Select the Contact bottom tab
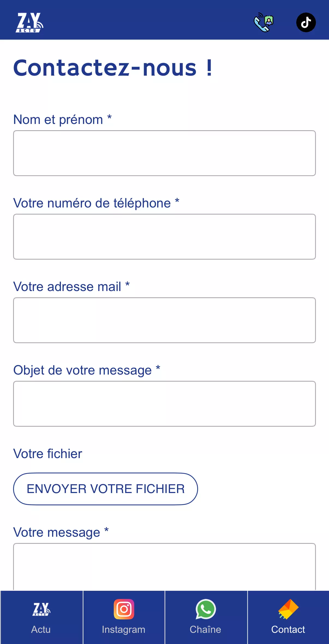 click(288, 617)
